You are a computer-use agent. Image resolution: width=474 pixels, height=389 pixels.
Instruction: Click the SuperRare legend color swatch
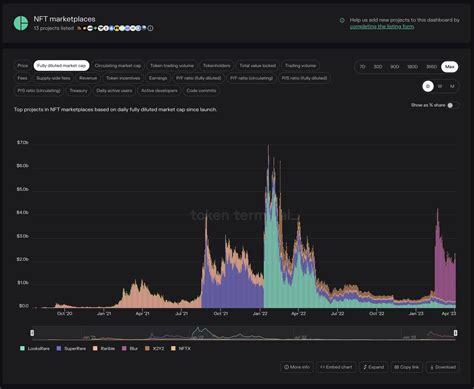(x=59, y=348)
